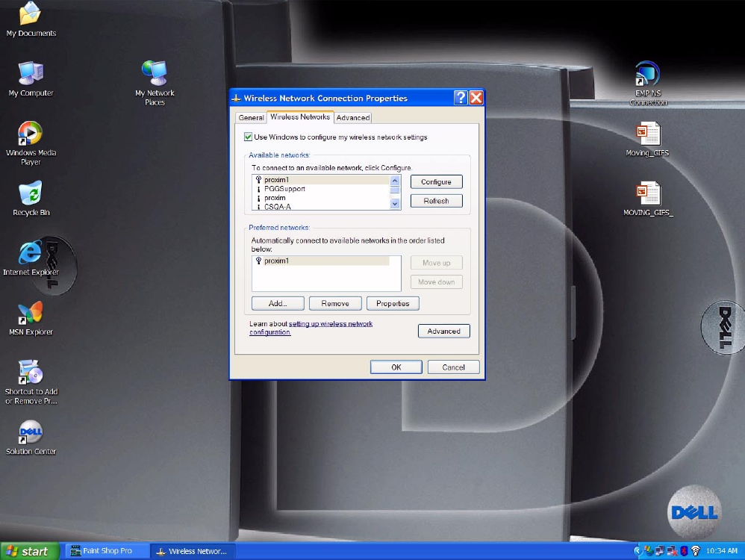Click available networks scroll down arrow

pos(395,203)
